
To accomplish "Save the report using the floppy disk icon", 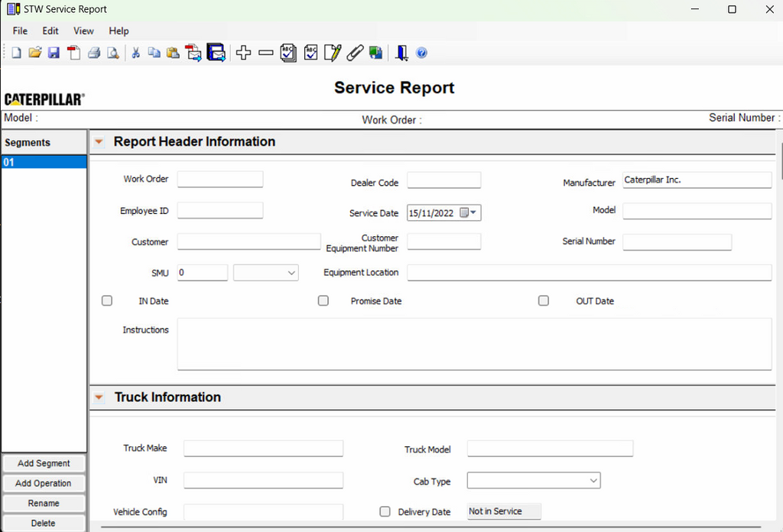I will (54, 53).
